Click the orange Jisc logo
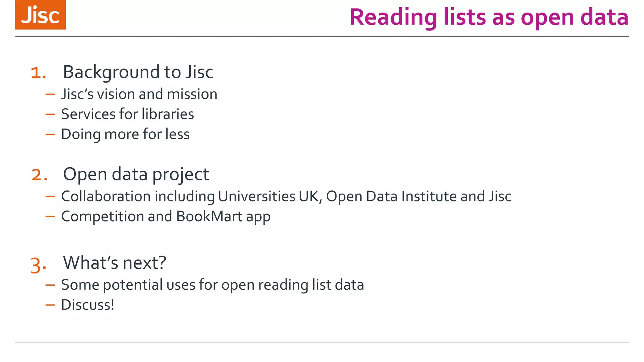The width and height of the screenshot is (644, 362). pos(41,15)
